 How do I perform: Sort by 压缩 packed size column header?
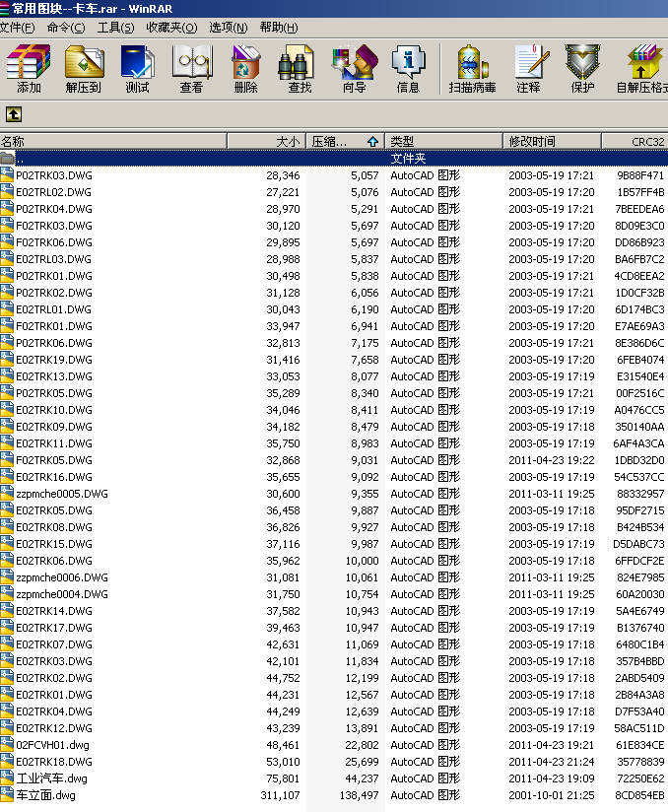(x=346, y=141)
